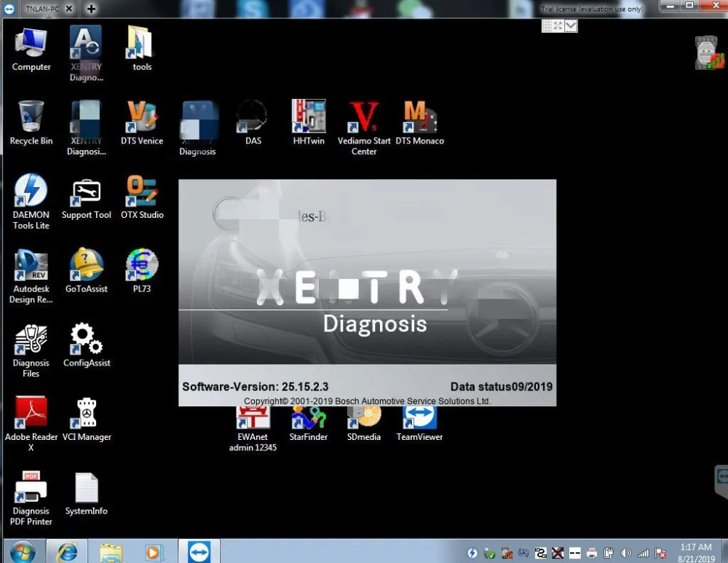
Task: Open the Diagnosis icon beside DTS Venice
Action: 198,129
